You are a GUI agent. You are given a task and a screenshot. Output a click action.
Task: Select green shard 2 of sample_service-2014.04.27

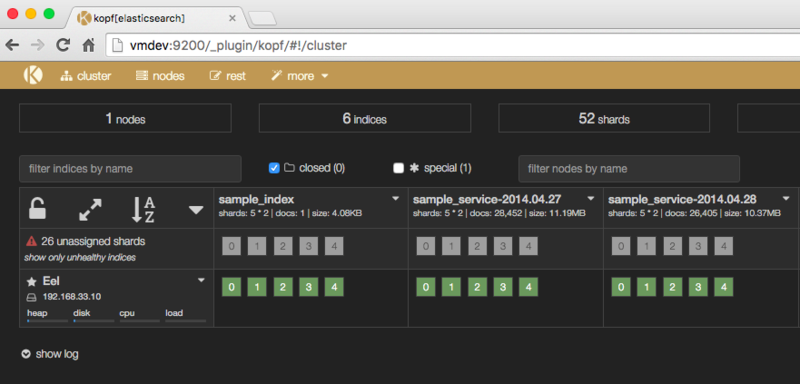click(x=477, y=287)
